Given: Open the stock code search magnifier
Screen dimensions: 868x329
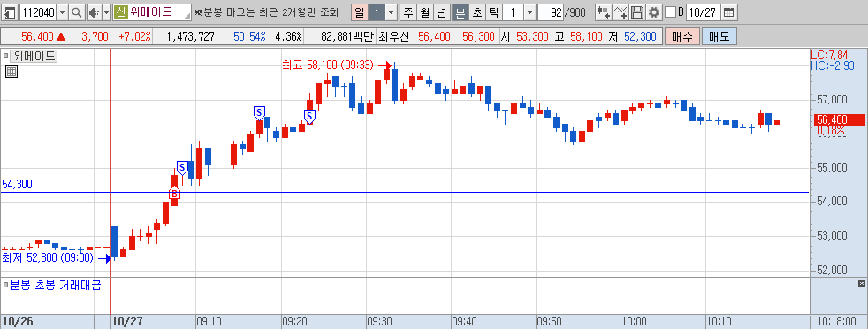Looking at the screenshot, I should point(76,11).
